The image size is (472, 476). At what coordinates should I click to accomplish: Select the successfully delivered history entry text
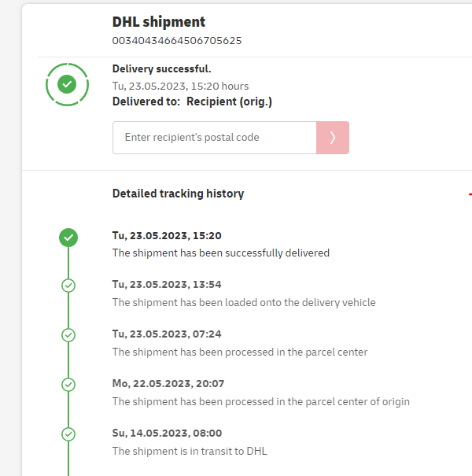(220, 253)
